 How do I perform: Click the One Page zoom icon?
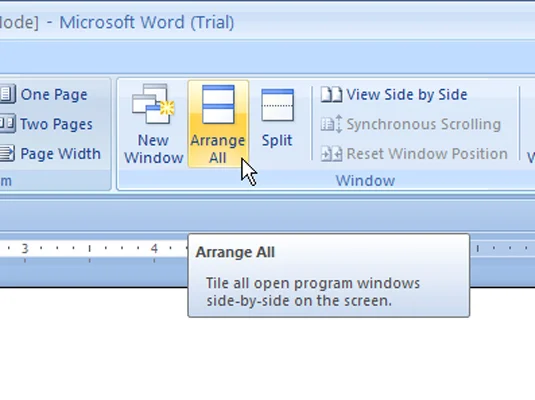8,94
